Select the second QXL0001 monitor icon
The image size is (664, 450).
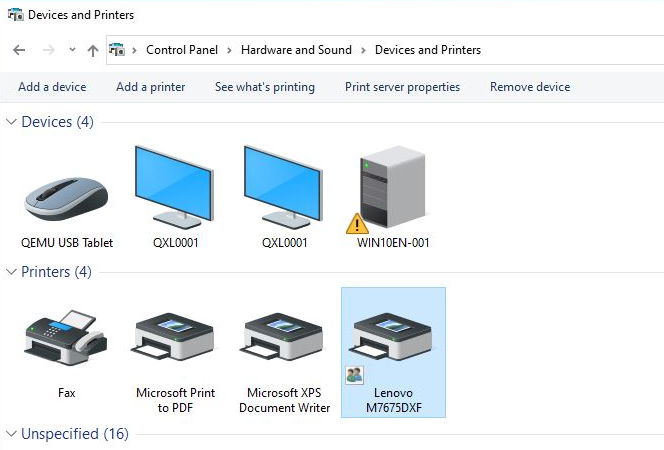tap(284, 187)
